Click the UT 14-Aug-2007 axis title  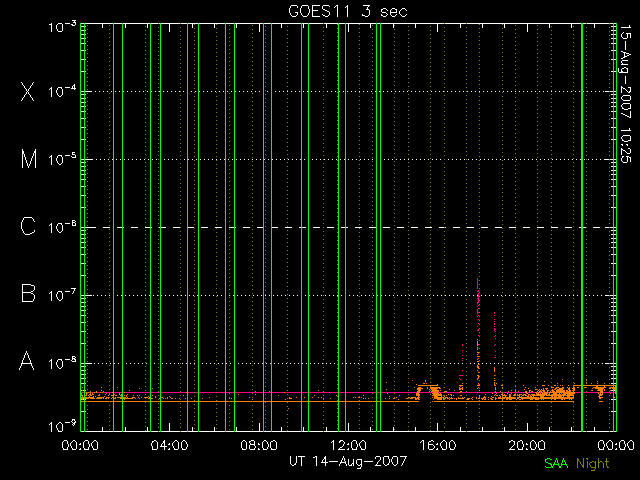(x=348, y=461)
